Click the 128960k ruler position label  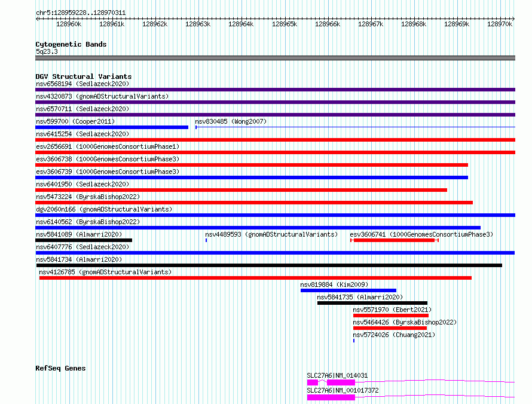pos(69,24)
